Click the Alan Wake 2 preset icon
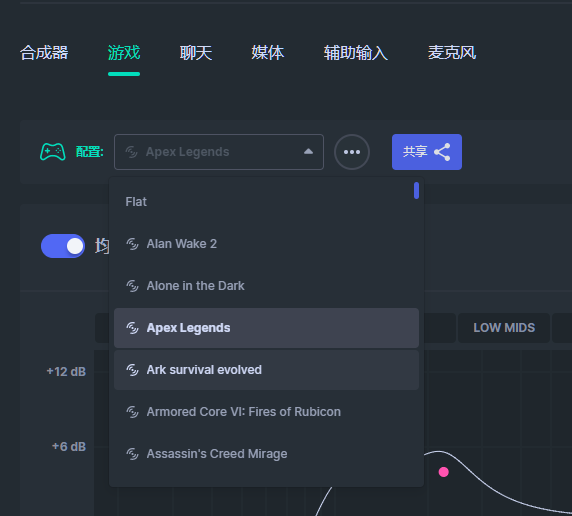Viewport: 572px width, 516px height. [x=132, y=244]
